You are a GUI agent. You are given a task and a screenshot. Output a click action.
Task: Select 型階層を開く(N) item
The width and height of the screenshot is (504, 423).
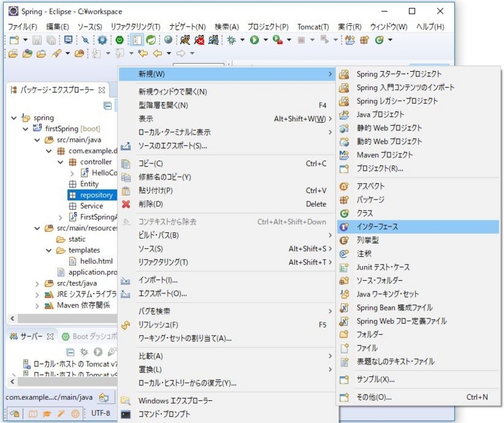coord(227,105)
